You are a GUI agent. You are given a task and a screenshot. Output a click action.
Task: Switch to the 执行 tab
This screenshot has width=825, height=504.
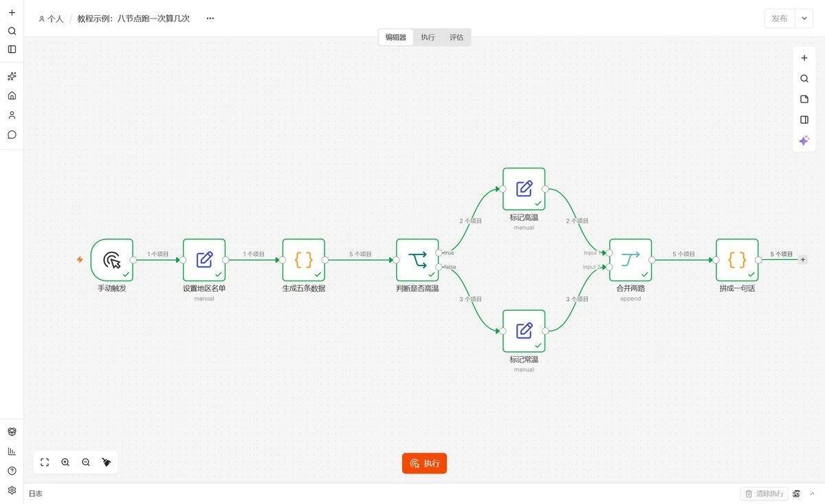(x=428, y=37)
